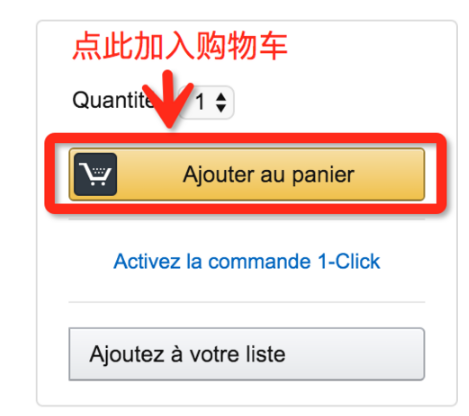Image resolution: width=469 pixels, height=416 pixels.
Task: Click the empty right side of the list button
Action: [x=355, y=354]
